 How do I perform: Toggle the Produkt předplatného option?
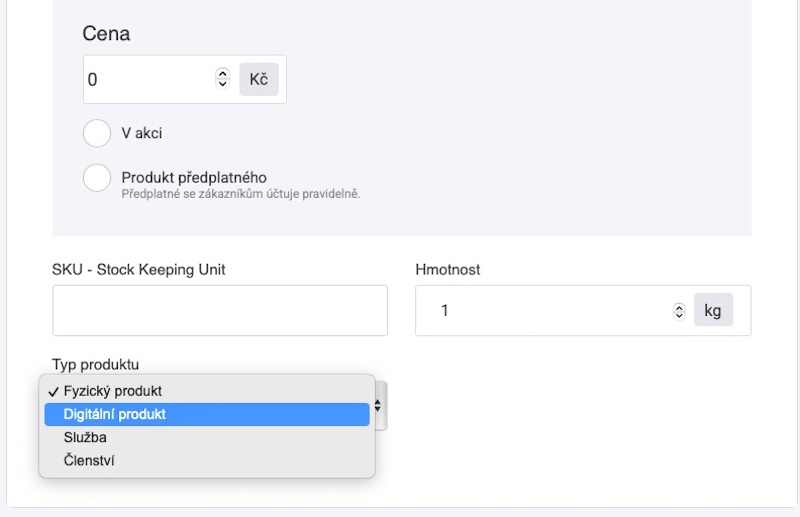click(97, 178)
